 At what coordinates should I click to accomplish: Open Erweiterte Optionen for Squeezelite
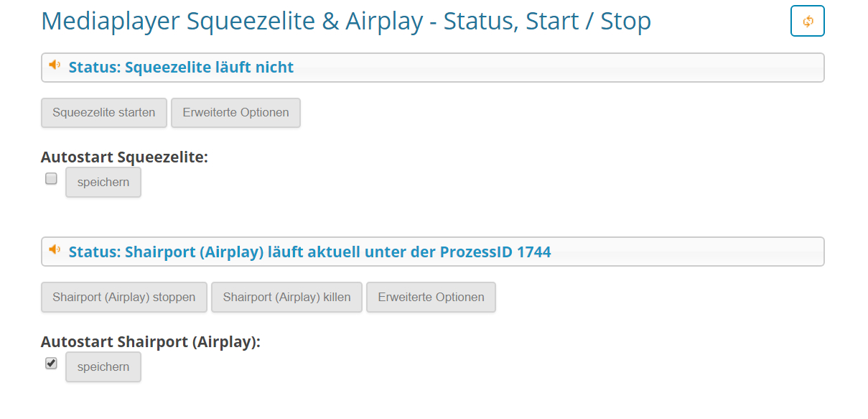click(235, 113)
